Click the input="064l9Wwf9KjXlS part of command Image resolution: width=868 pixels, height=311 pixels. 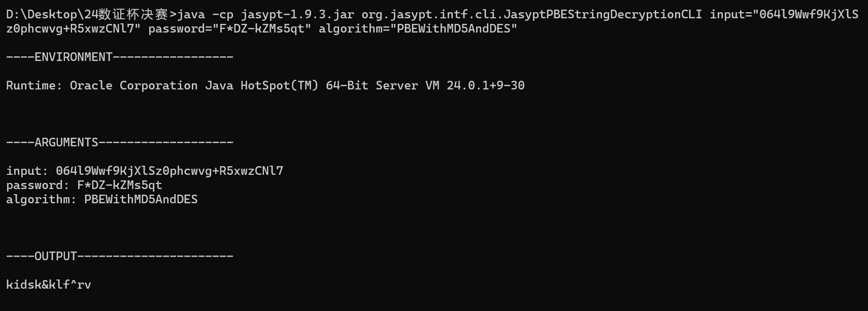[784, 14]
